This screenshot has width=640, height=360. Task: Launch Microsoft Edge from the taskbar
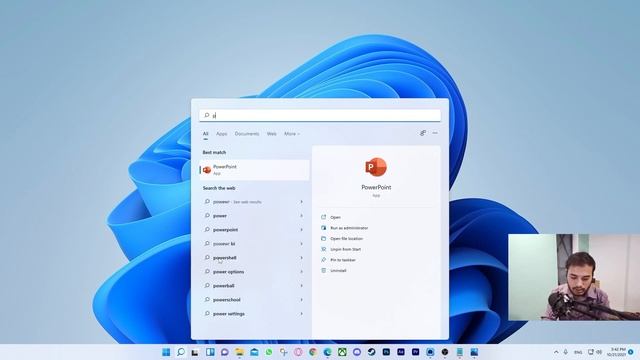327,352
